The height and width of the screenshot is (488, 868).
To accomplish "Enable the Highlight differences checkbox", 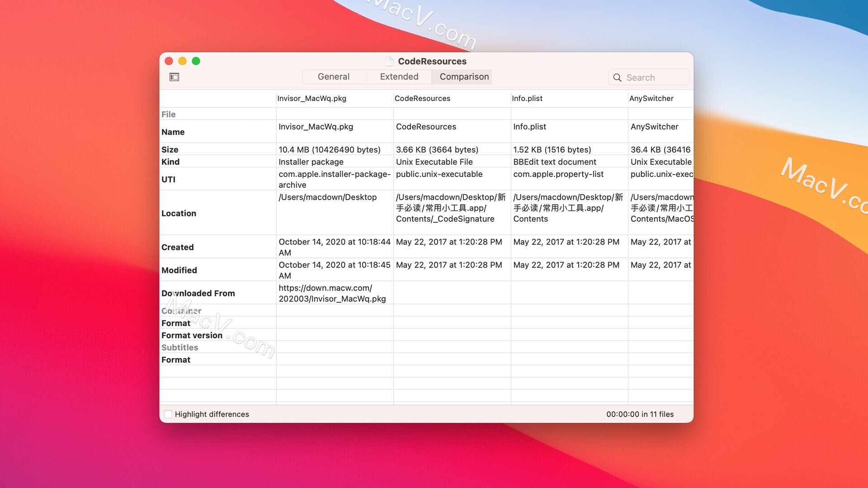I will [x=168, y=414].
